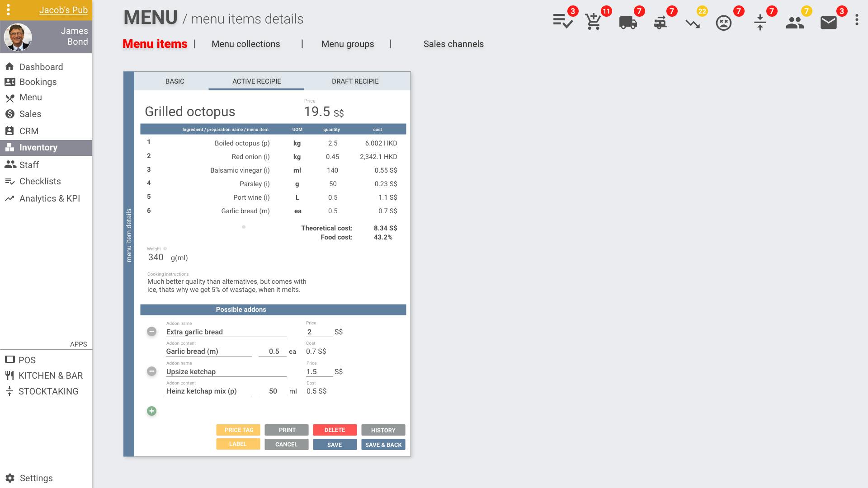
Task: Switch to Menu groups section
Action: point(348,44)
